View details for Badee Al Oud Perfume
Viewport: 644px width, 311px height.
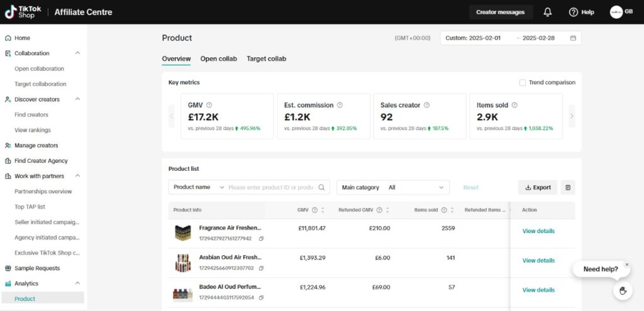click(x=538, y=290)
